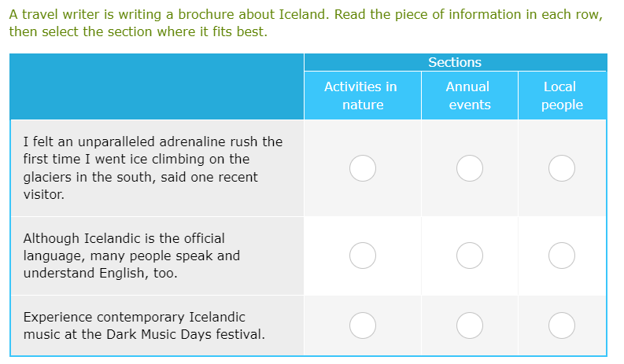Click the ice climbing adrenaline rush statement
624x364 pixels.
point(152,167)
